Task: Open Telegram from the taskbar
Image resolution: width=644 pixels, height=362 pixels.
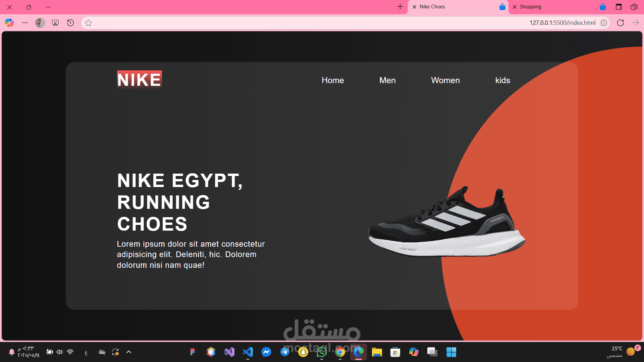Action: coord(285,352)
